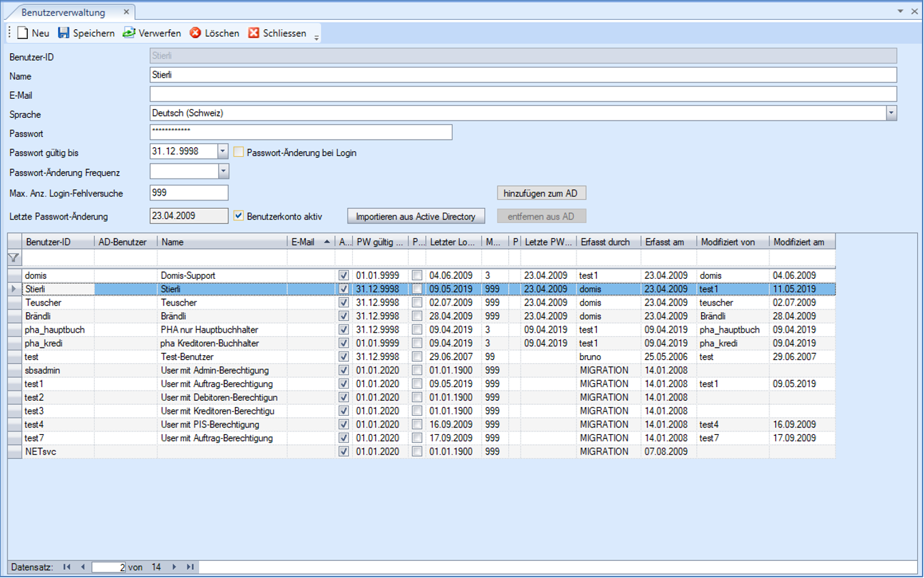The image size is (924, 578).
Task: Click the Speichern floppy disk icon
Action: pos(63,33)
